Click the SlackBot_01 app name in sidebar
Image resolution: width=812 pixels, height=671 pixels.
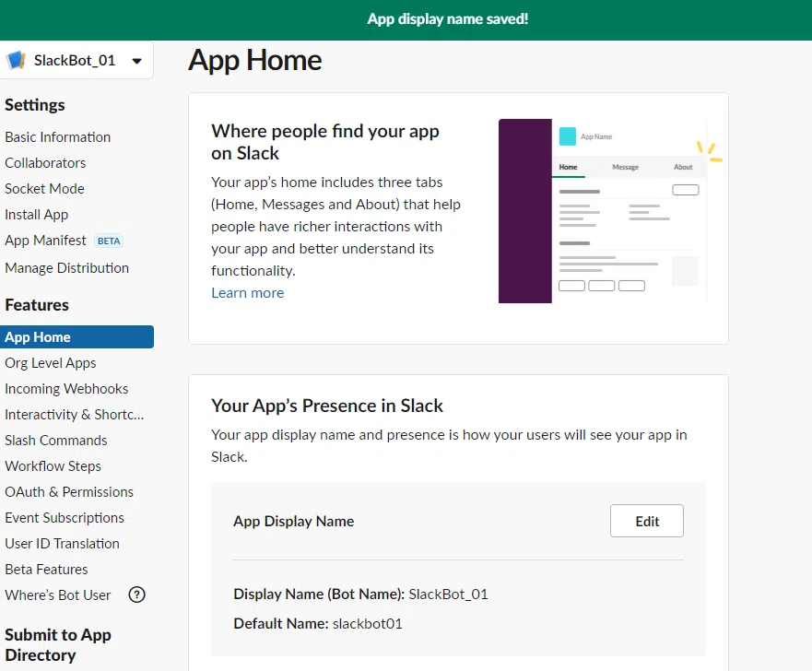point(75,61)
